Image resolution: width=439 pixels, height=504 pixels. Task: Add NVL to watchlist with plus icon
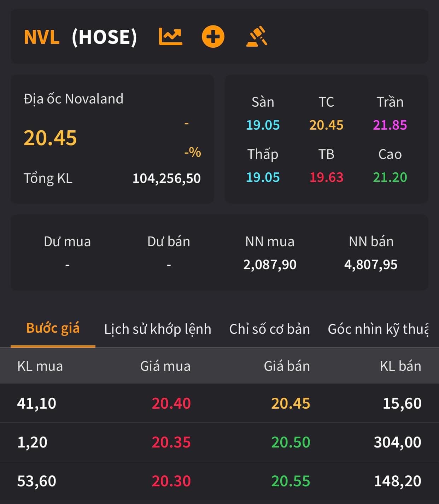(213, 37)
